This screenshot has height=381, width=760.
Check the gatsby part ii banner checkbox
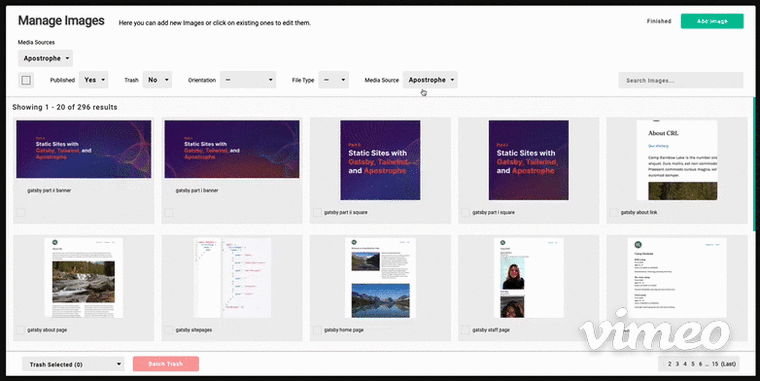[21, 213]
